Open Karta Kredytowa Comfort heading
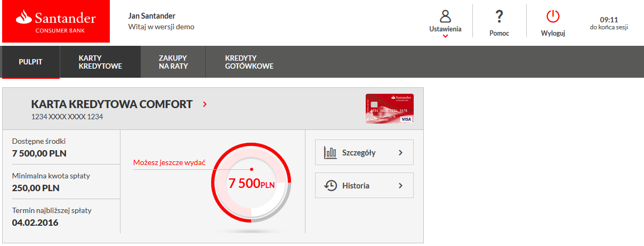The height and width of the screenshot is (246, 644). point(112,104)
